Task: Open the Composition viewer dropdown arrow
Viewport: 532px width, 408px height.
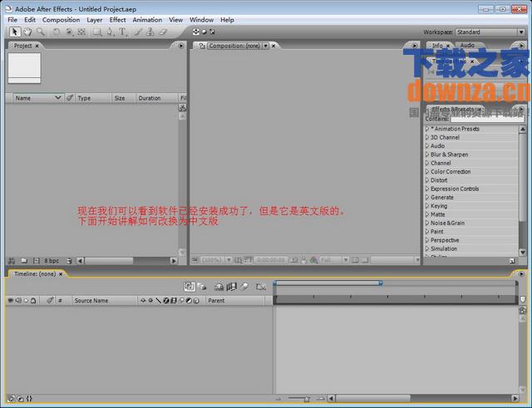Action: click(x=266, y=46)
